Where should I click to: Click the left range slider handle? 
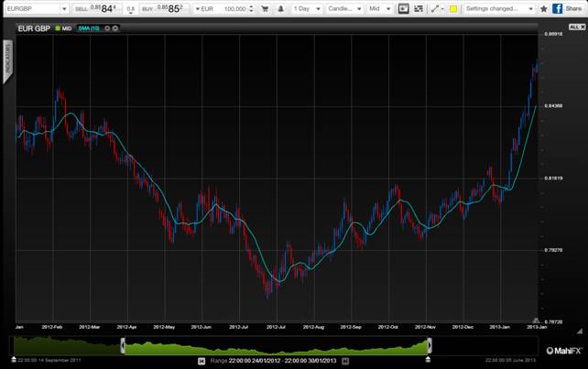(x=123, y=344)
